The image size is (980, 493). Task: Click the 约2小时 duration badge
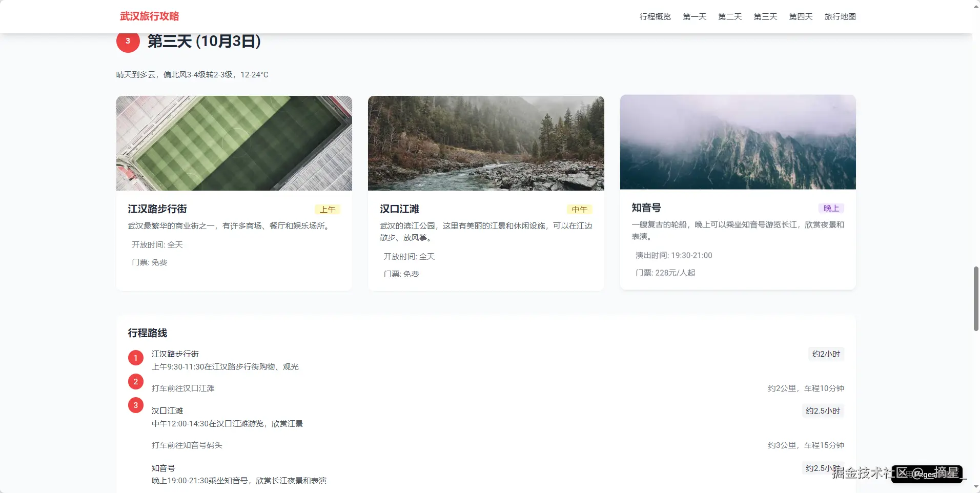coord(826,354)
